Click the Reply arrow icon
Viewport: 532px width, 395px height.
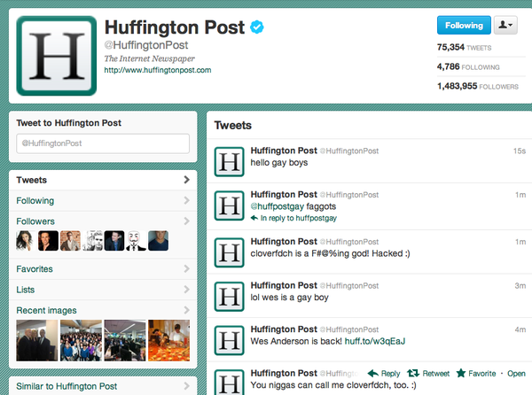coord(373,374)
